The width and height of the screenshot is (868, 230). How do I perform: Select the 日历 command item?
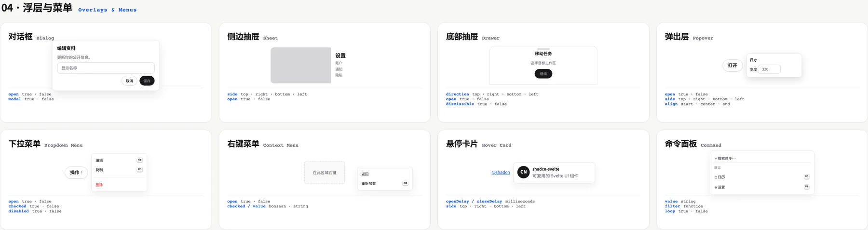coord(762,177)
